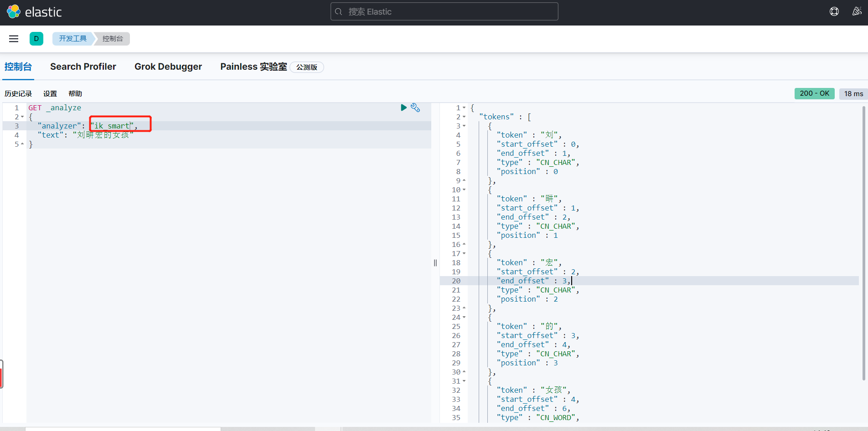Open the help menu lifebuoy icon

tap(834, 12)
